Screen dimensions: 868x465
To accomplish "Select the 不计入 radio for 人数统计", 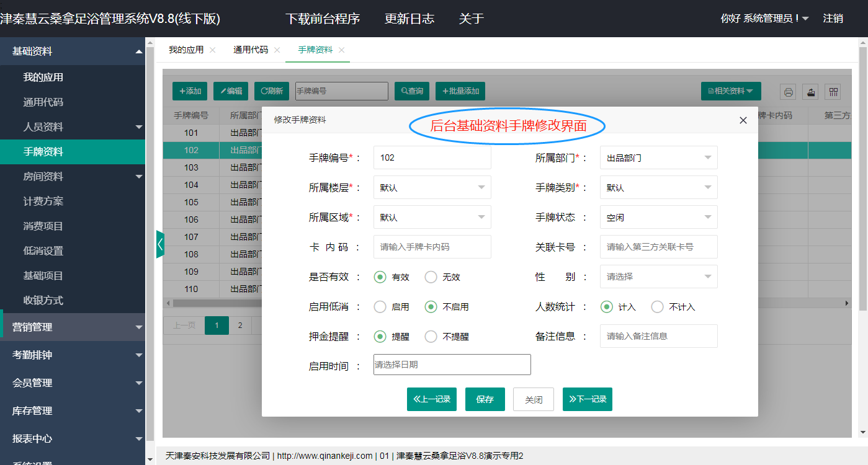I will click(x=657, y=307).
